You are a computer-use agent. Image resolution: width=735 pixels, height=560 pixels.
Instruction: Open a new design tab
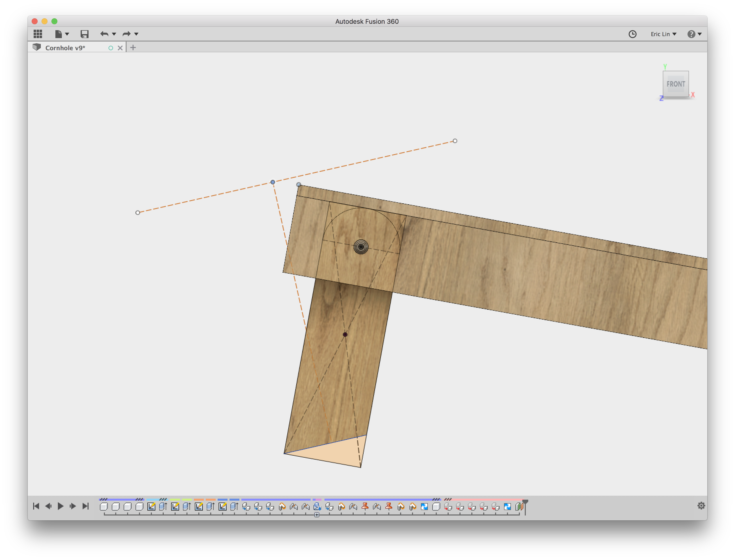pyautogui.click(x=133, y=48)
